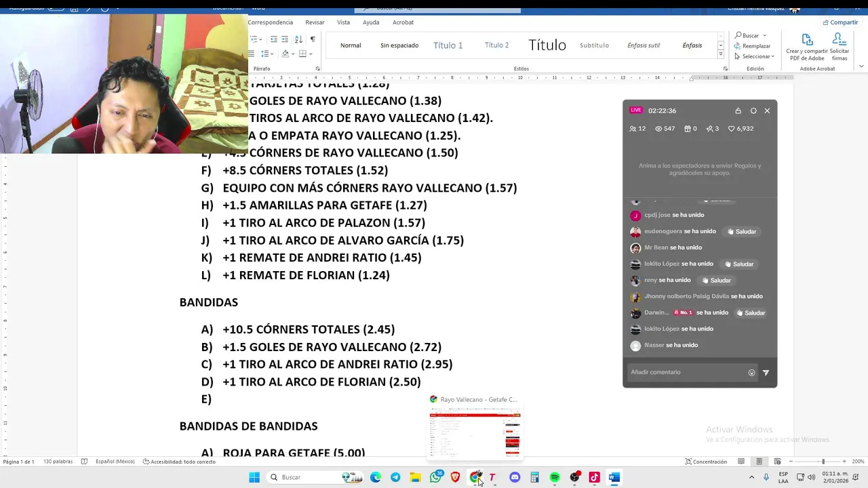Viewport: 868px width, 488px height.
Task: Open live panel settings gear
Action: point(753,110)
